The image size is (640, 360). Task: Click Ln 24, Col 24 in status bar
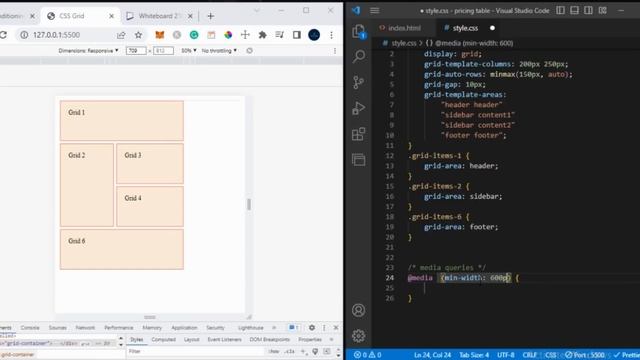pyautogui.click(x=432, y=355)
